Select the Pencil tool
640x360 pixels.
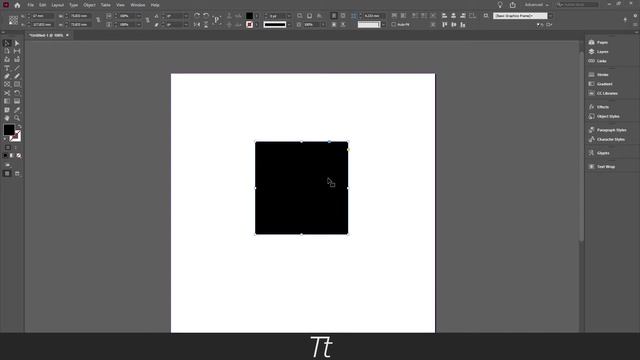point(17,76)
